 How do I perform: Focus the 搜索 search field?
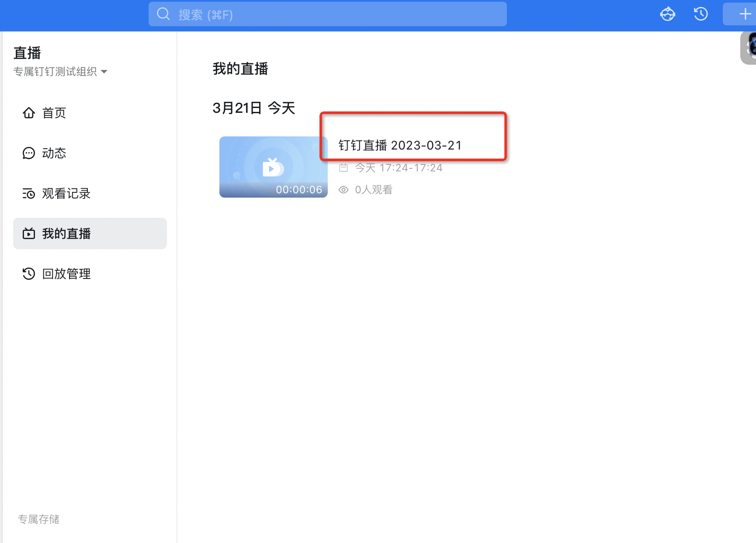tap(328, 14)
